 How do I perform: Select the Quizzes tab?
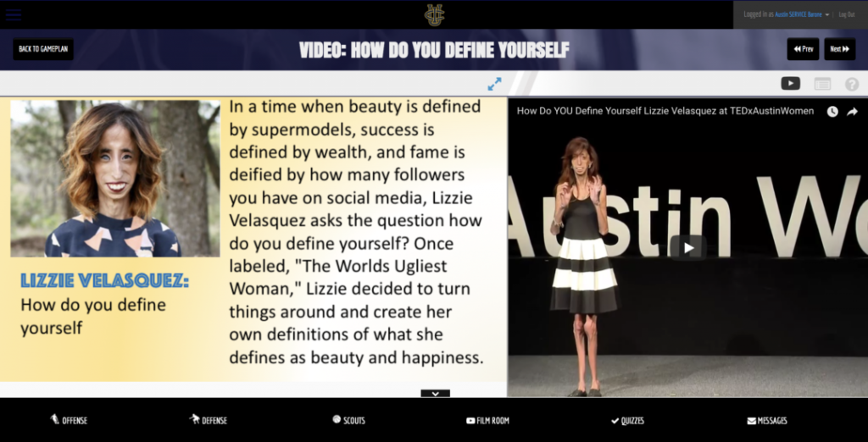627,420
